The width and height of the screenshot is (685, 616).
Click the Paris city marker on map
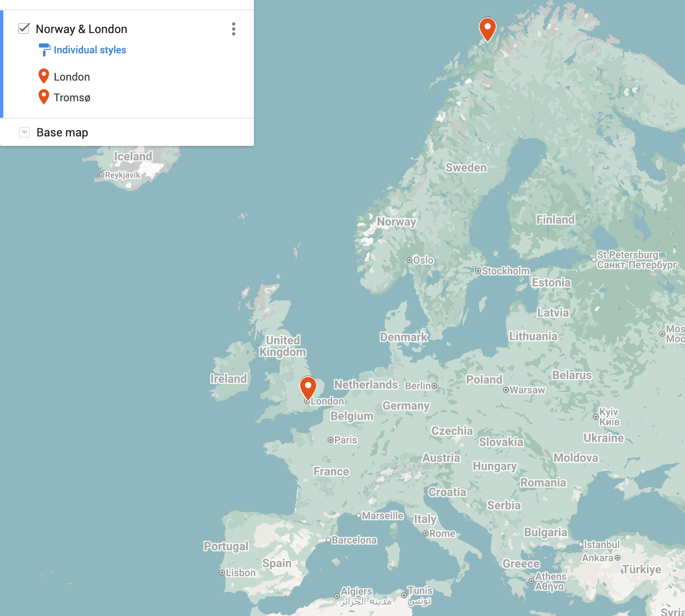(331, 440)
